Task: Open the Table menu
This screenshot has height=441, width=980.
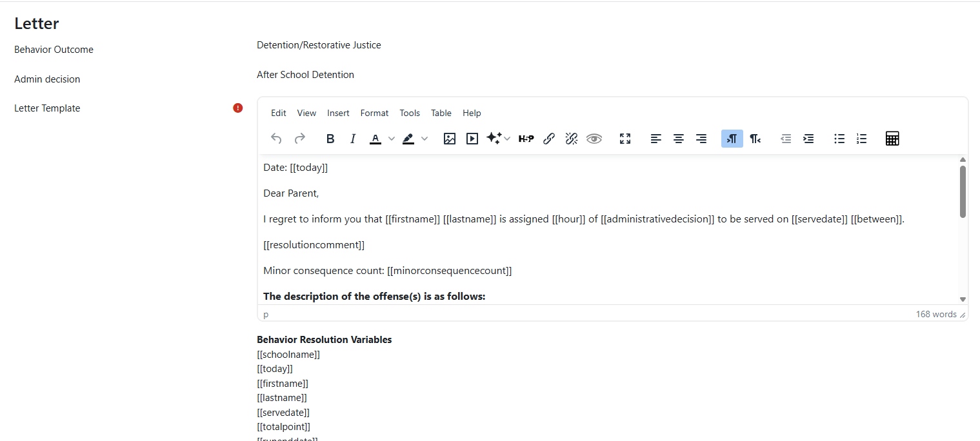Action: (441, 113)
